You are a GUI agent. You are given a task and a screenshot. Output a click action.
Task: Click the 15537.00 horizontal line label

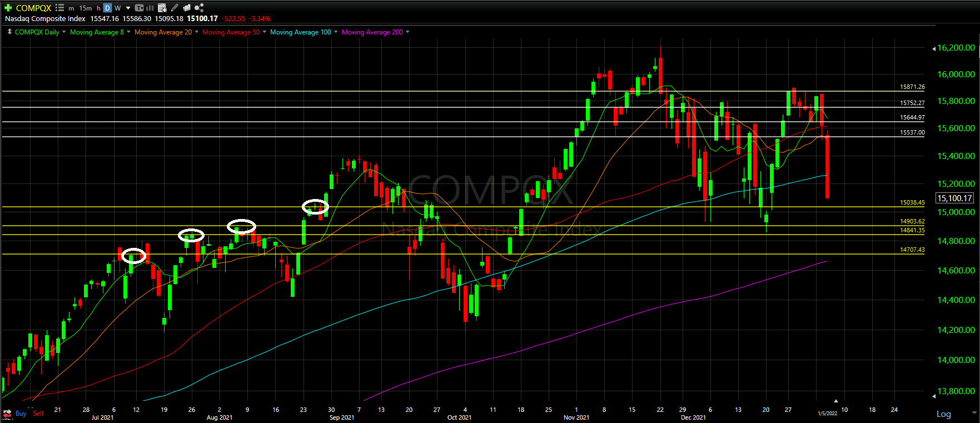click(x=912, y=132)
